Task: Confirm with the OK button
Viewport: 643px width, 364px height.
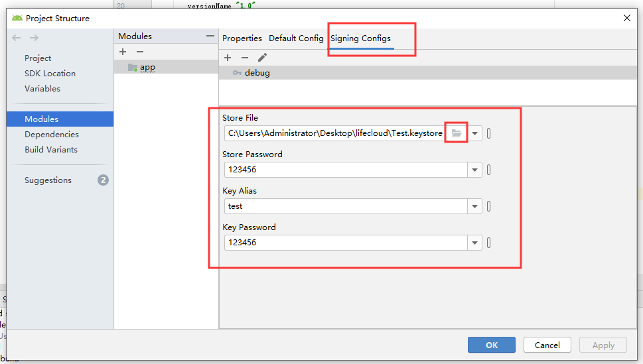Action: [491, 345]
